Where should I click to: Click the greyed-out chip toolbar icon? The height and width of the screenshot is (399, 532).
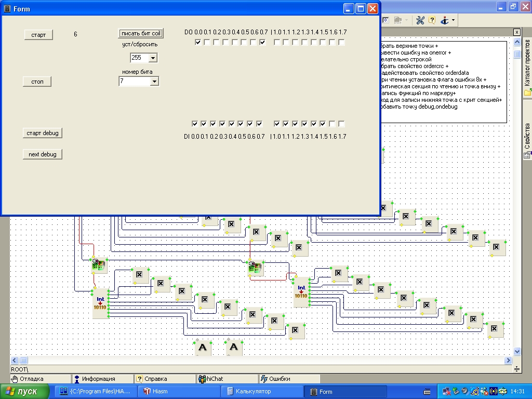pos(398,20)
